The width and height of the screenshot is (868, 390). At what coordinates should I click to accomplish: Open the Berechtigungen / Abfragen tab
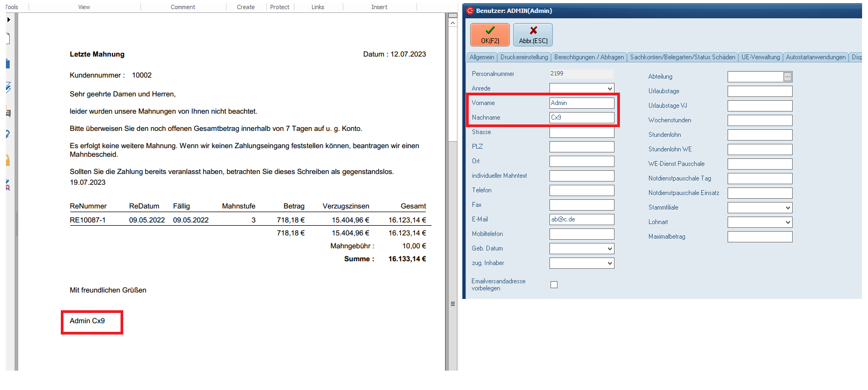coord(589,57)
